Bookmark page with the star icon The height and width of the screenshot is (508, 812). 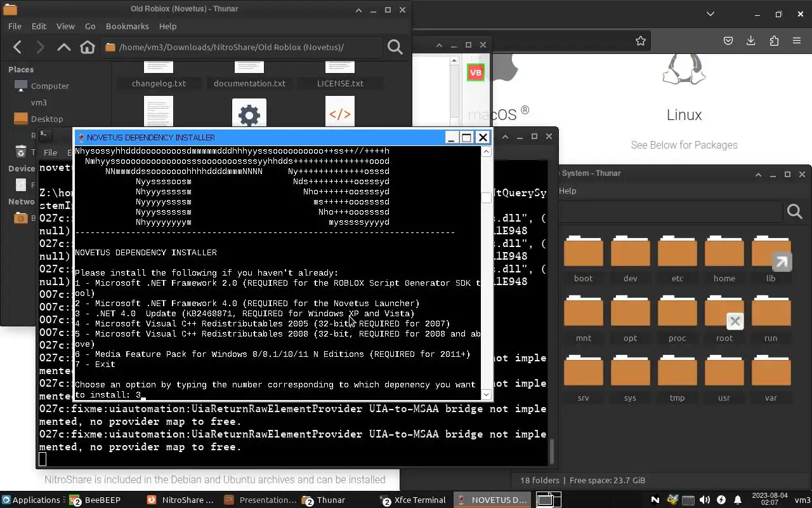coord(641,41)
